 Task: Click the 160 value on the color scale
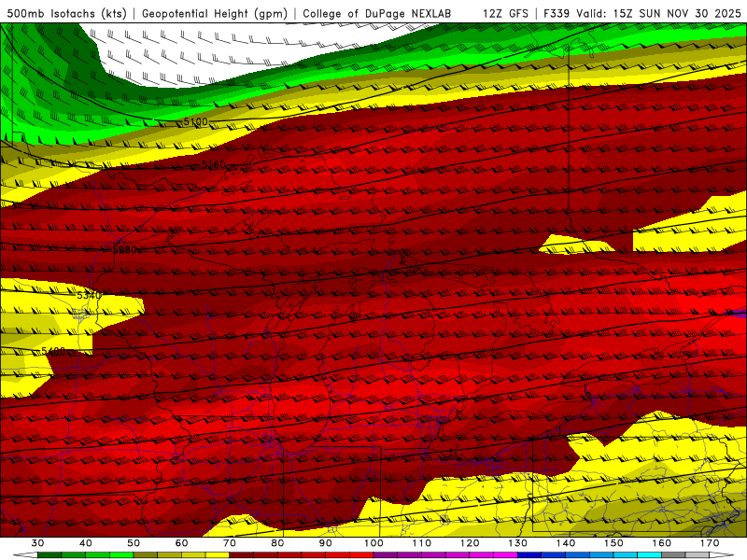coord(662,543)
